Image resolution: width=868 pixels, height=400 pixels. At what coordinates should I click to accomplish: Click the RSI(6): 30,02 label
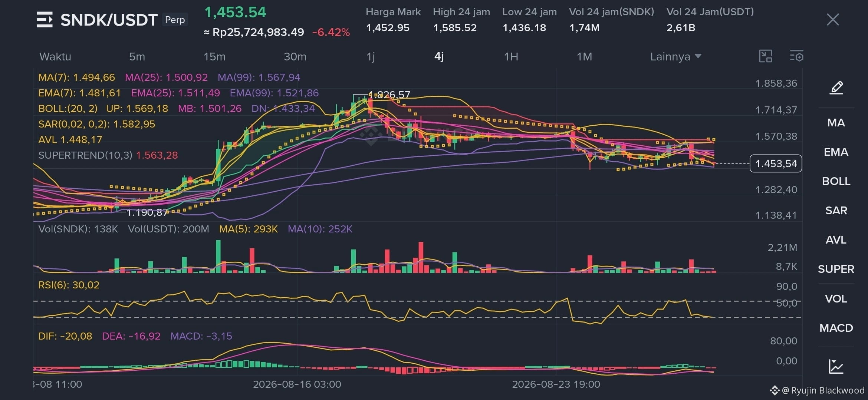point(69,285)
